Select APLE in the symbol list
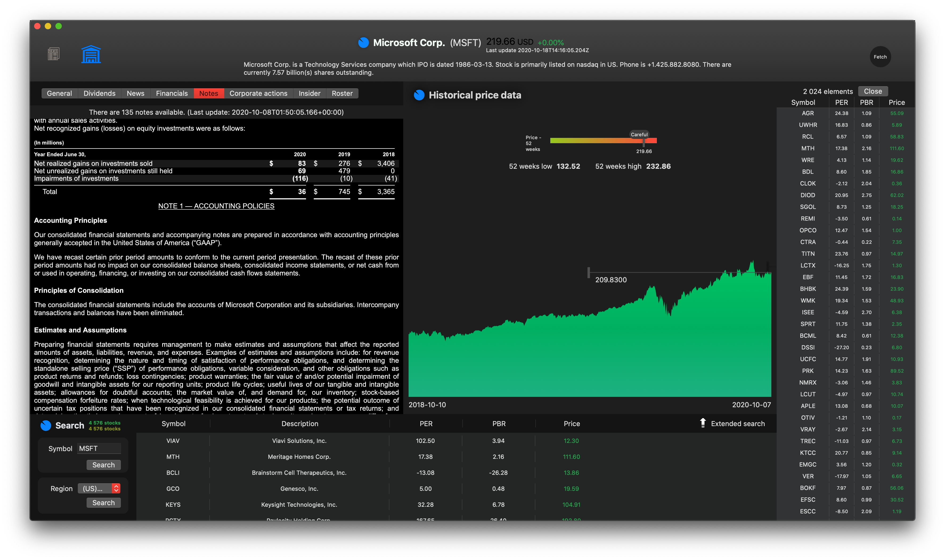This screenshot has height=560, width=945. point(846,406)
